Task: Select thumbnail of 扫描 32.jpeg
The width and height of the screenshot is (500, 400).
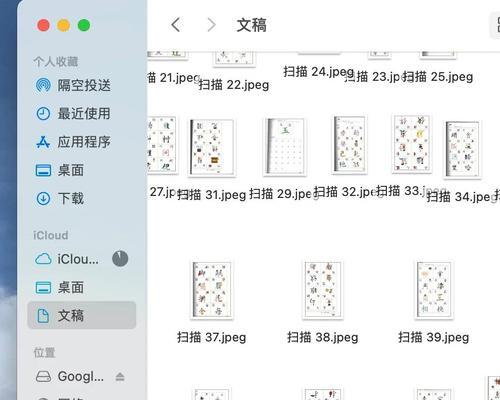Action: pos(349,145)
